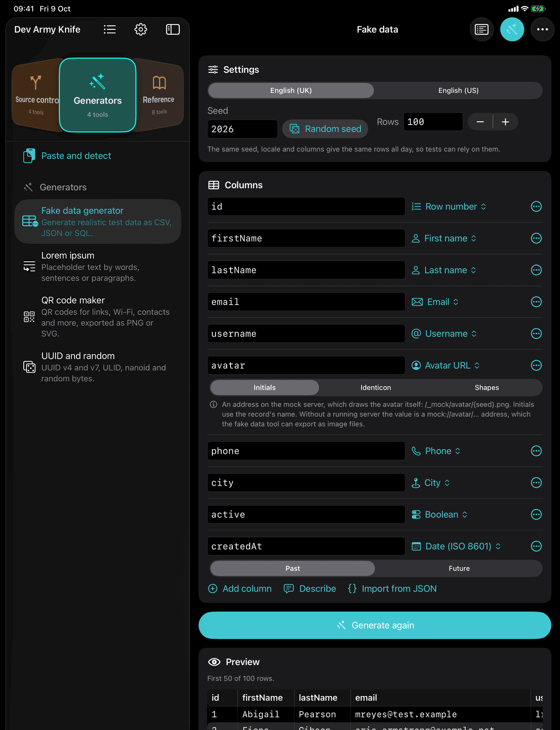Open the Date (ISO 8601) type dropdown

456,546
